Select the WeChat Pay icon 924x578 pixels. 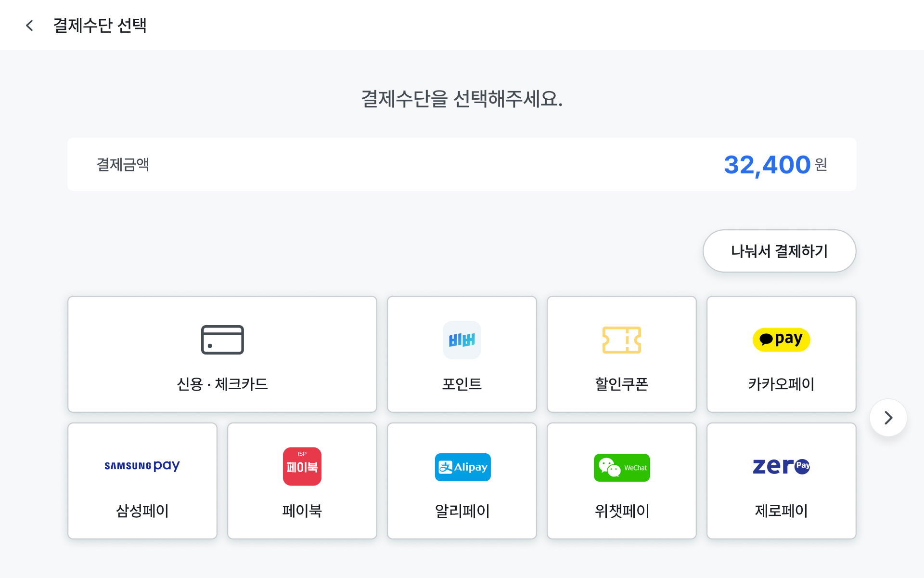point(621,467)
